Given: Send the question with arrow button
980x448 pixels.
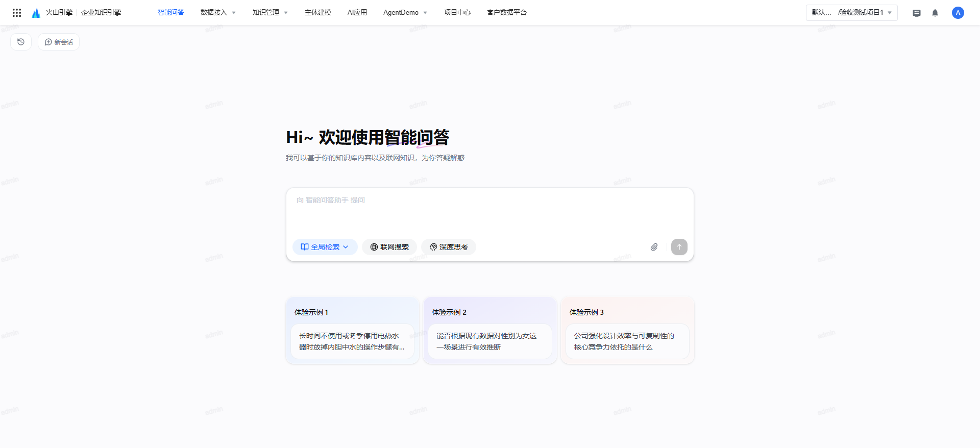Looking at the screenshot, I should pyautogui.click(x=679, y=247).
